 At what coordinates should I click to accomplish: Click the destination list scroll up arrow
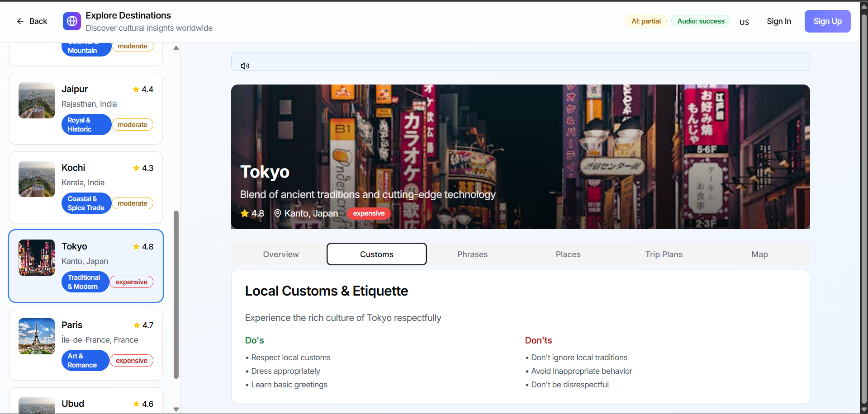[176, 48]
